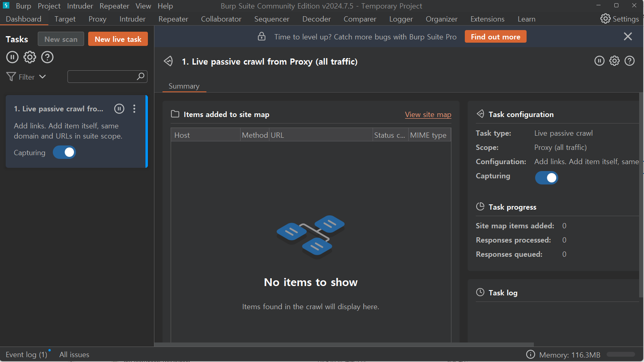Viewport: 644px width, 362px height.
Task: Click the Burp Suite logo icon
Action: (x=6, y=5)
